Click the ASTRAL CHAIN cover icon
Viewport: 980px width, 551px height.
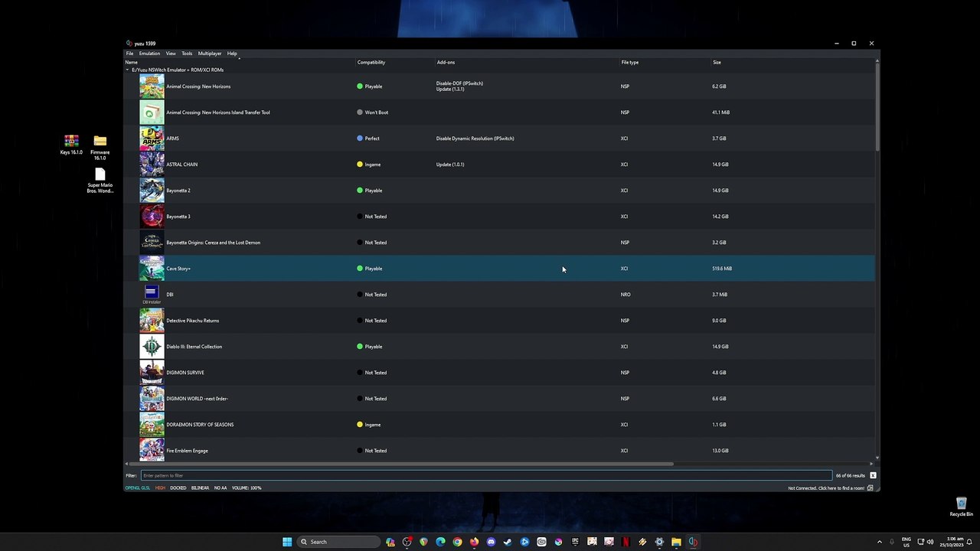(152, 165)
